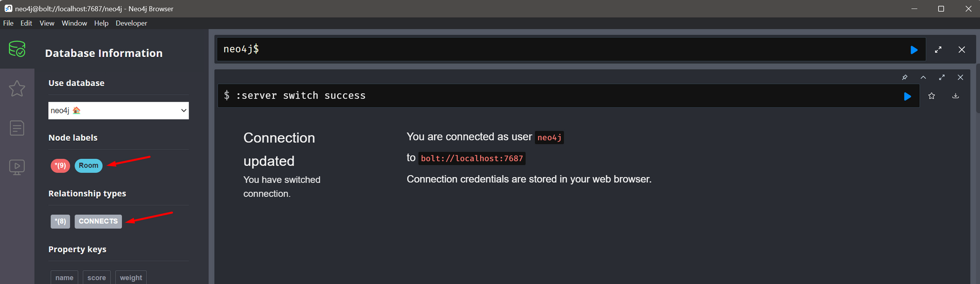Open the Help and Learn documents icon

17,128
